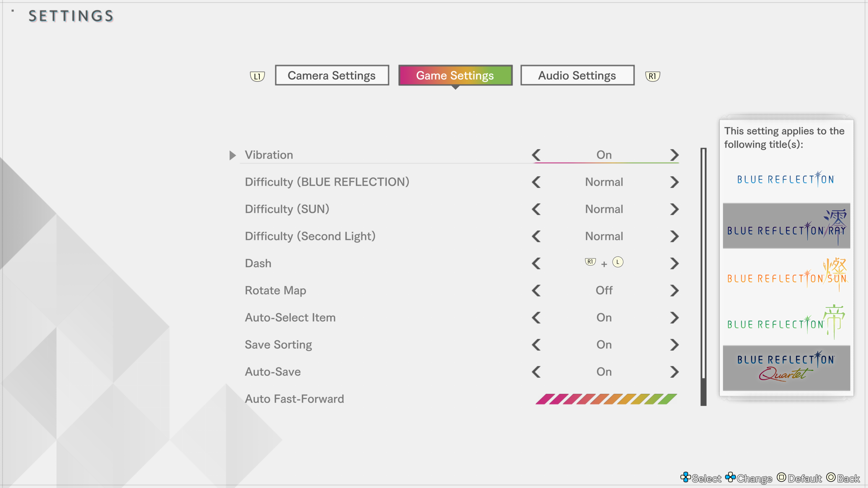Click the BLUE REFLECTION title logo

[786, 179]
